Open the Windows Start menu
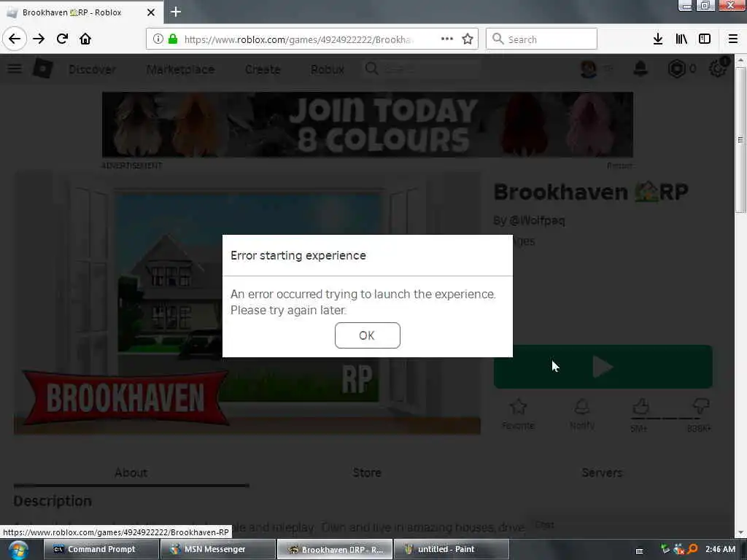This screenshot has width=747, height=560. coord(18,551)
